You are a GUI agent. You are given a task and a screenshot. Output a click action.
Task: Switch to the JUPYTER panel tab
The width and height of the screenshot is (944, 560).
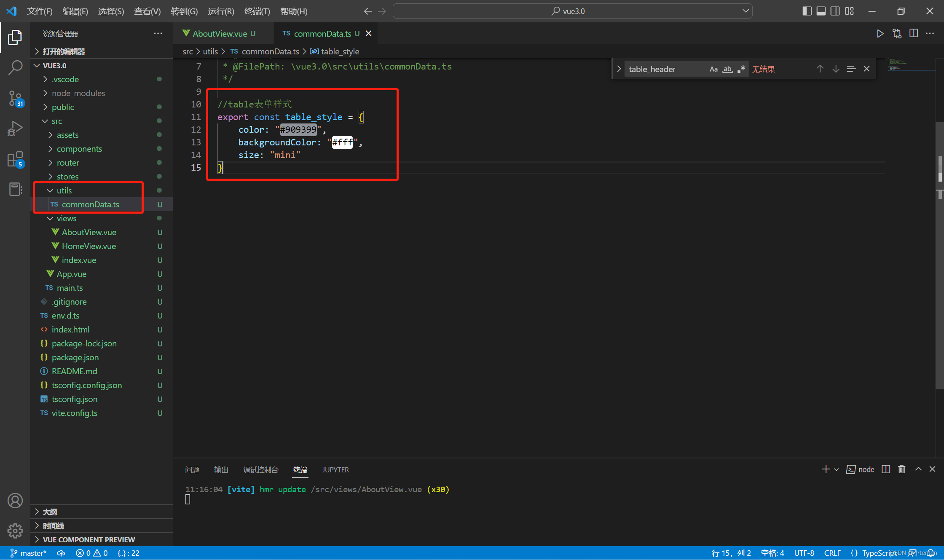(335, 470)
